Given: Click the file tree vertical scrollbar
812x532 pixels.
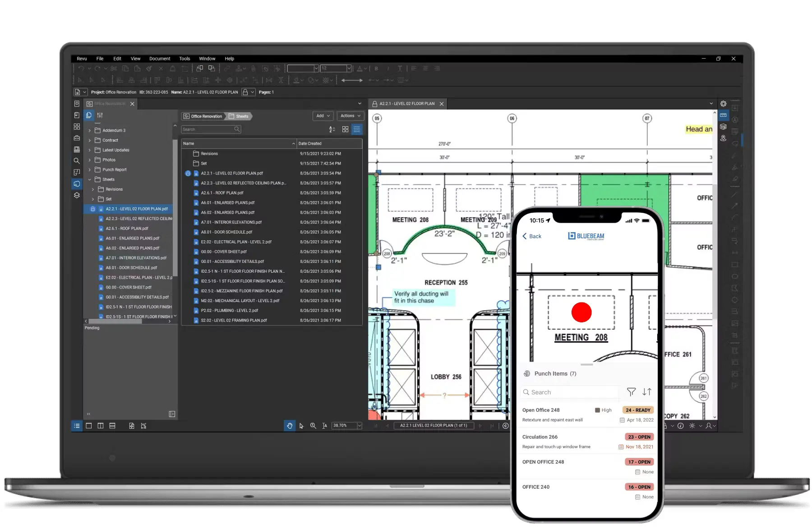Looking at the screenshot, I should [x=175, y=207].
